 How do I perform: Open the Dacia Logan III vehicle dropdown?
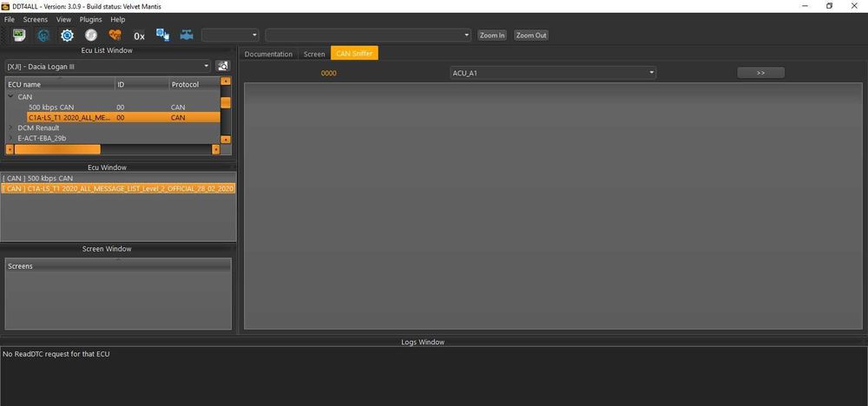(108, 66)
